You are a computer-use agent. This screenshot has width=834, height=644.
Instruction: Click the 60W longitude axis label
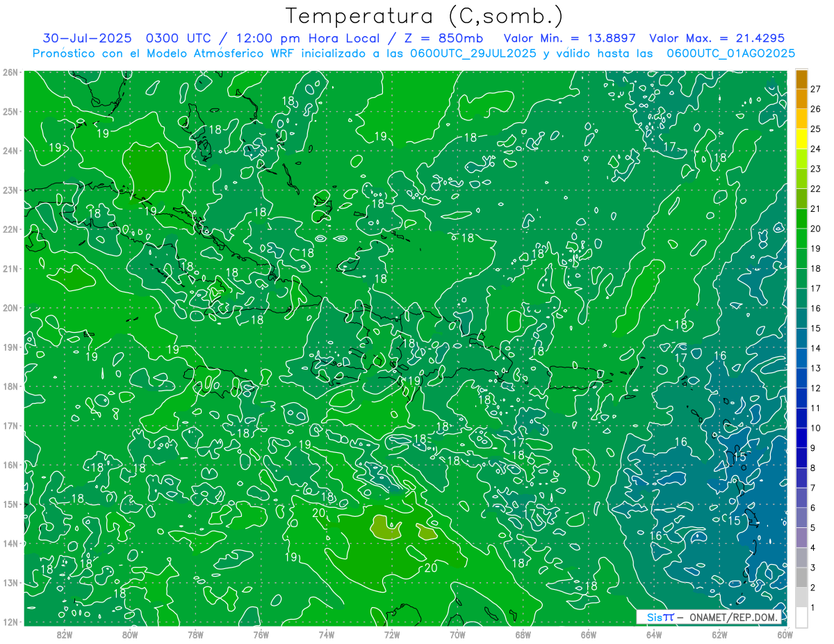(x=785, y=634)
